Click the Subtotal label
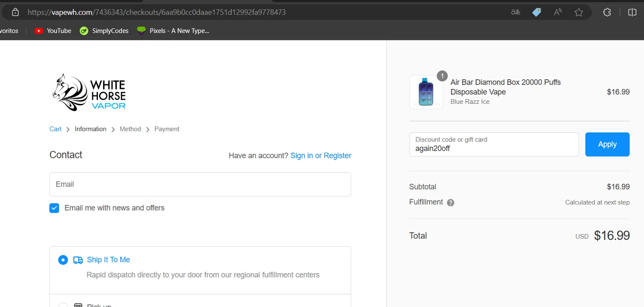Screen dimensions: 644x307 pyautogui.click(x=423, y=187)
